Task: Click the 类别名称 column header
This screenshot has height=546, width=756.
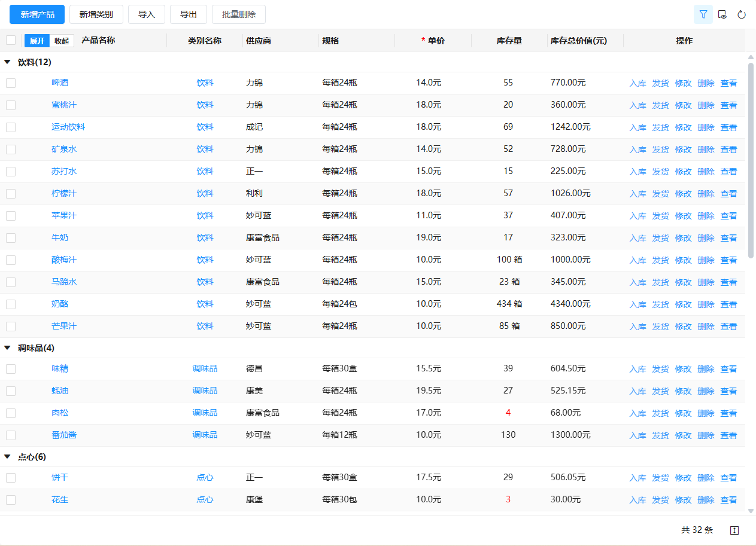Action: [x=205, y=41]
